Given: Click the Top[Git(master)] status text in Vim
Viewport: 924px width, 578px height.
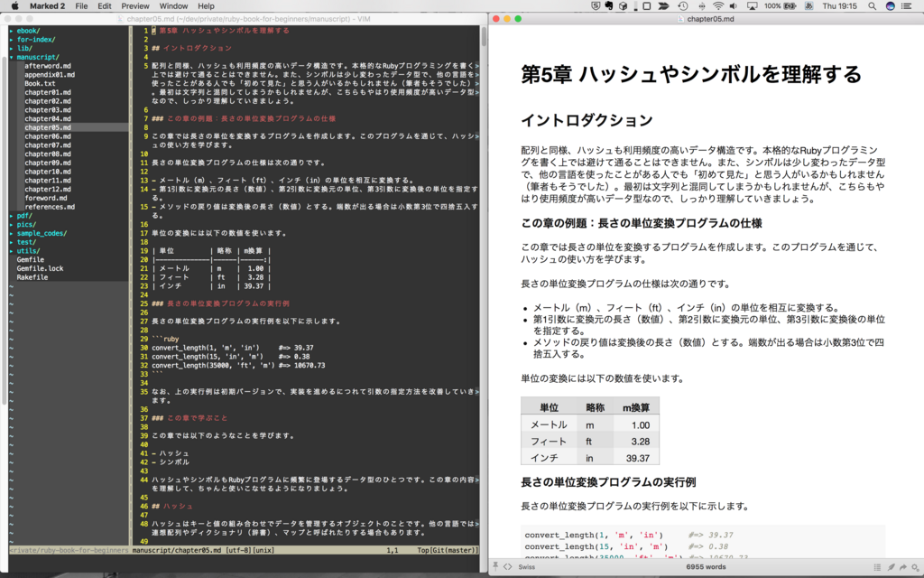Looking at the screenshot, I should (x=448, y=550).
